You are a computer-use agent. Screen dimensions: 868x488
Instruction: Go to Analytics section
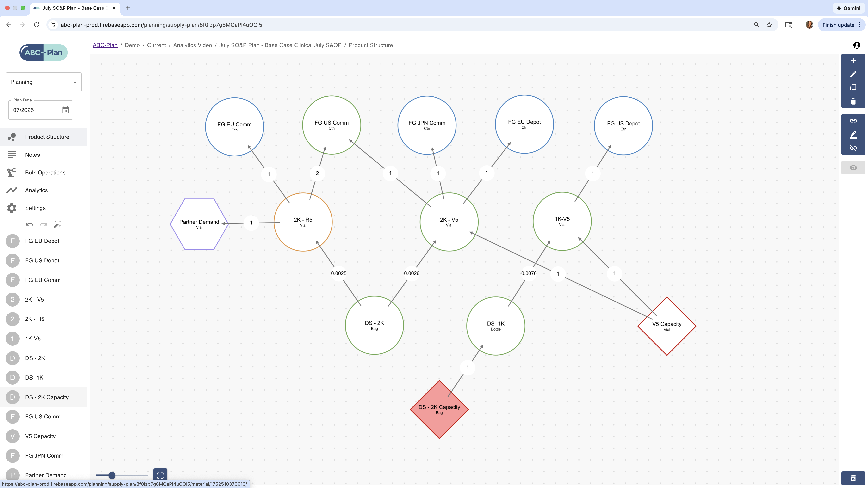click(x=36, y=190)
